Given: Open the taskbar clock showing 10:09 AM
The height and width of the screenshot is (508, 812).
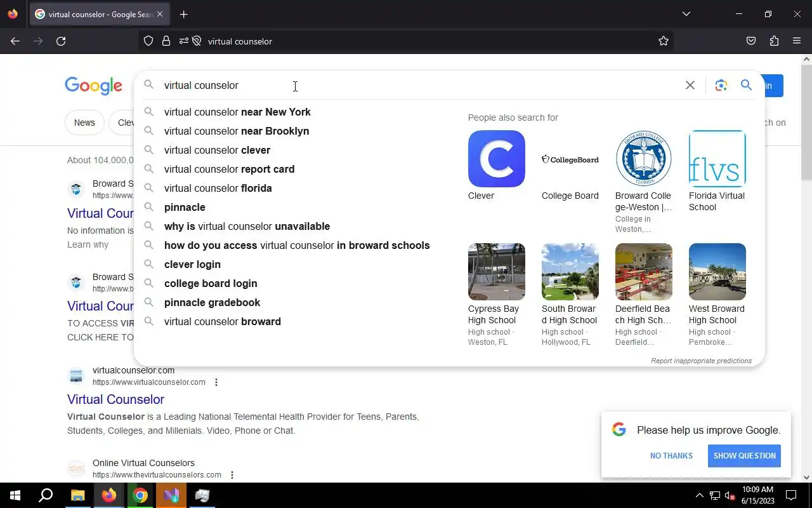Looking at the screenshot, I should (x=757, y=495).
